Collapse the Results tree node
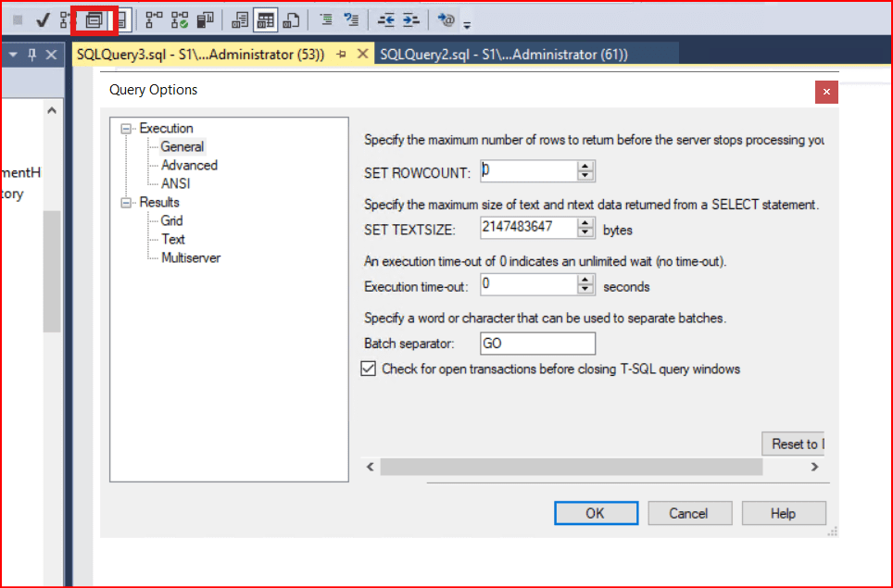Image resolution: width=893 pixels, height=588 pixels. (127, 203)
